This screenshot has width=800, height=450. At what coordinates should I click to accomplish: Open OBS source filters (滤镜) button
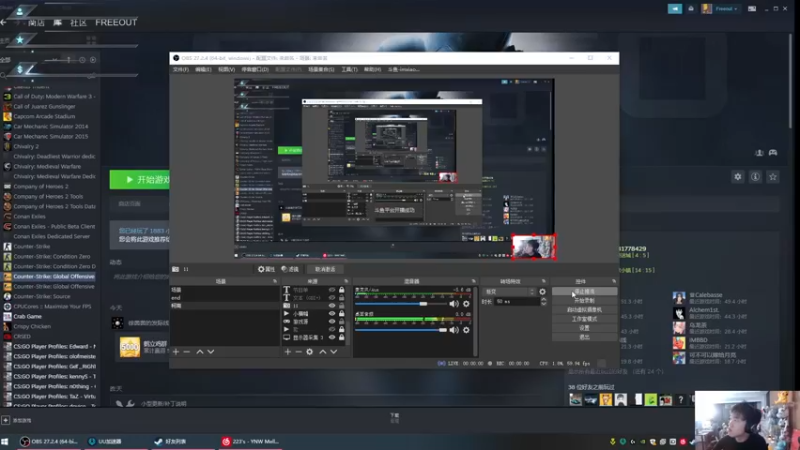point(290,269)
